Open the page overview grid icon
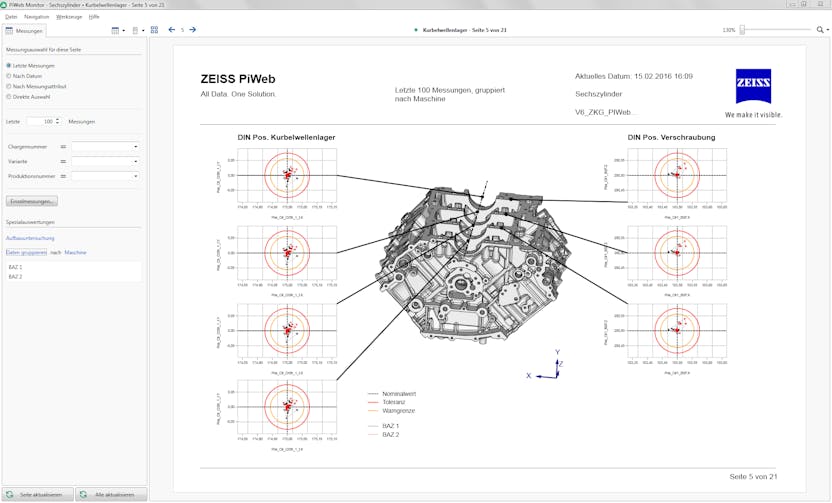 pos(154,30)
